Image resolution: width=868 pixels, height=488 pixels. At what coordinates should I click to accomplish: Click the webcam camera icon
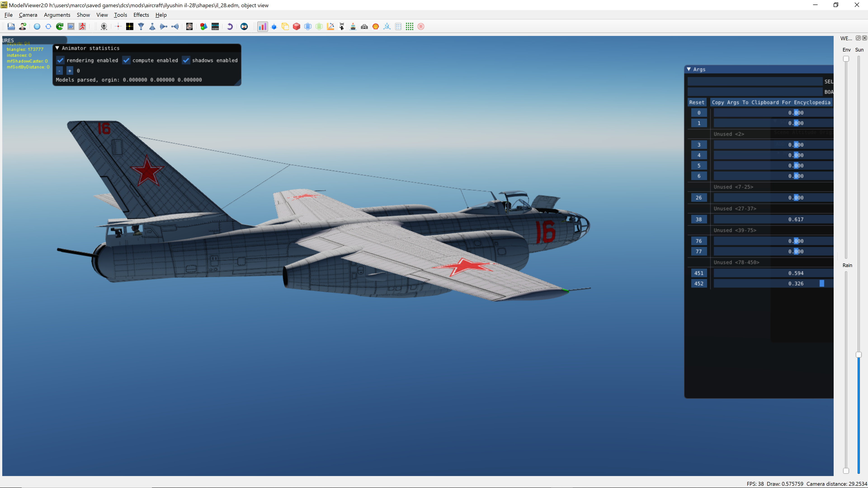point(104,27)
